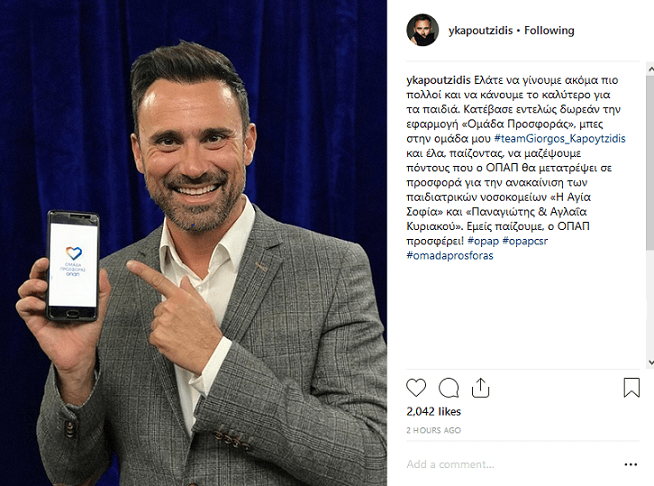
Task: Open #teamGiorgos_Kapoytzidis hashtag
Action: 560,138
